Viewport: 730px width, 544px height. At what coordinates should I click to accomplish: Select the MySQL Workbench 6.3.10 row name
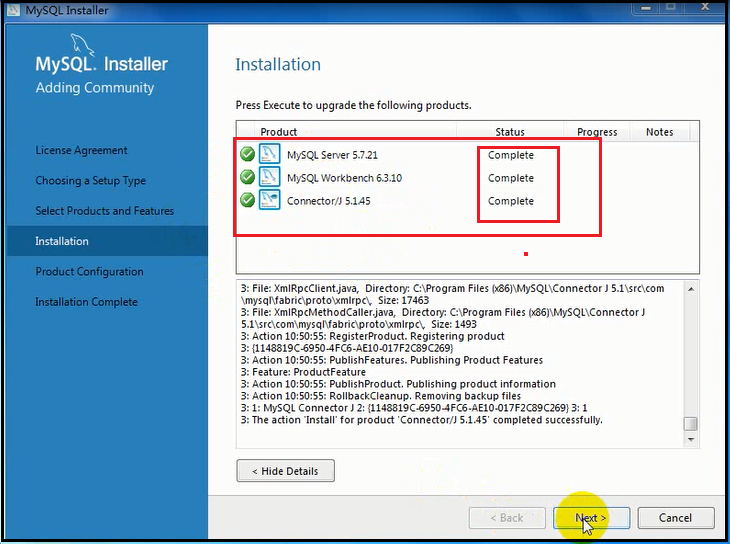coord(345,178)
